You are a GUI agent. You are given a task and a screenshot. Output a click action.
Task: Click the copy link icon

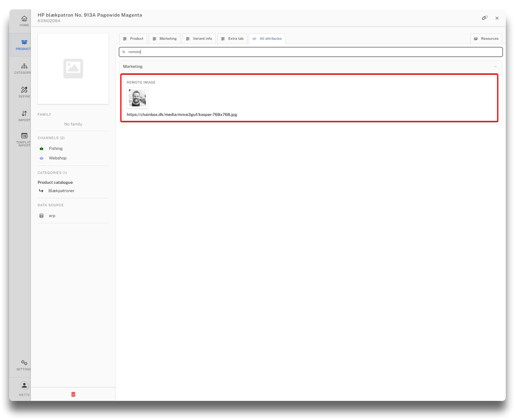point(484,18)
